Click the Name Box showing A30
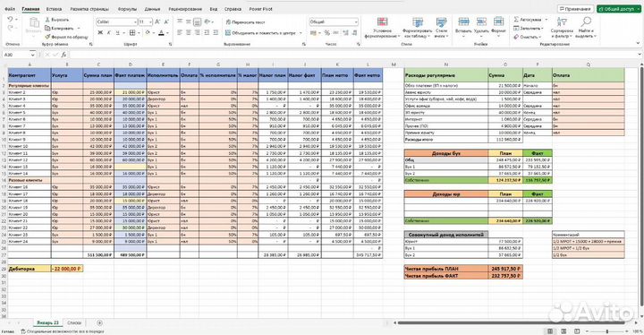The height and width of the screenshot is (335, 644). tap(20, 55)
